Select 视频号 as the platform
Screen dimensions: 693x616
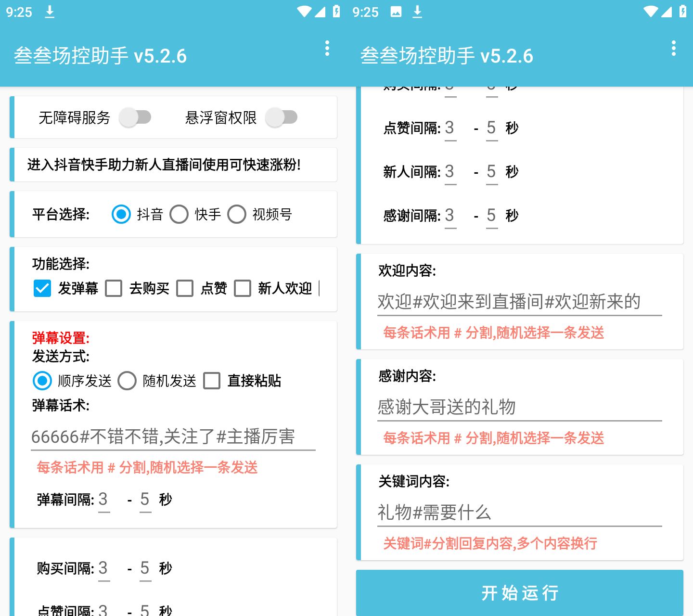click(x=237, y=215)
